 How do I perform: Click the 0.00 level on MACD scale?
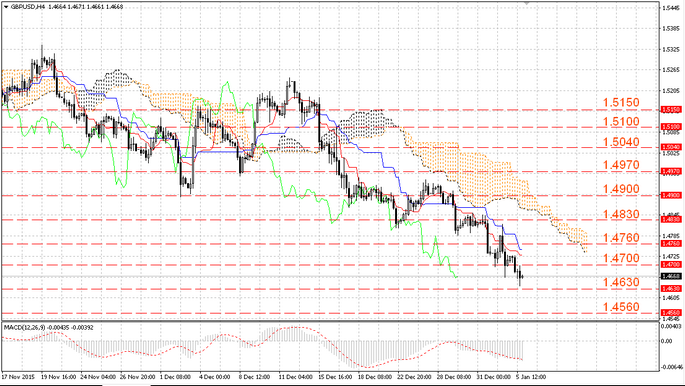[x=667, y=341]
